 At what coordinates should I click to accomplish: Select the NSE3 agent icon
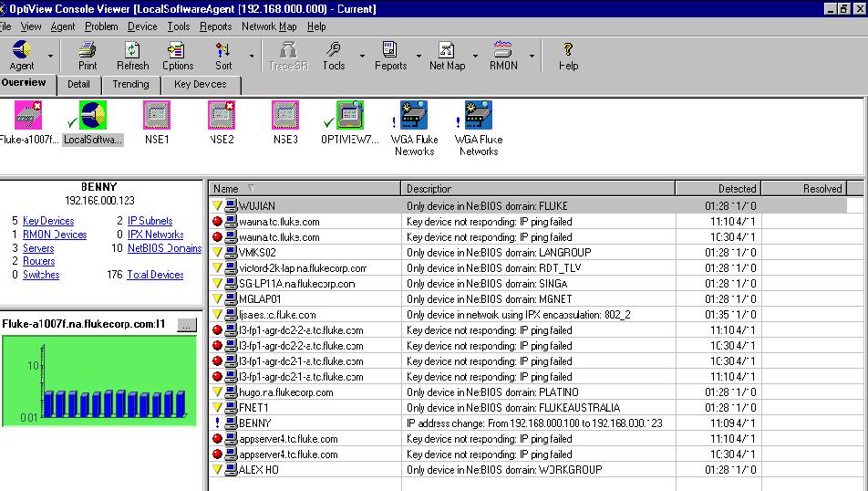[285, 115]
